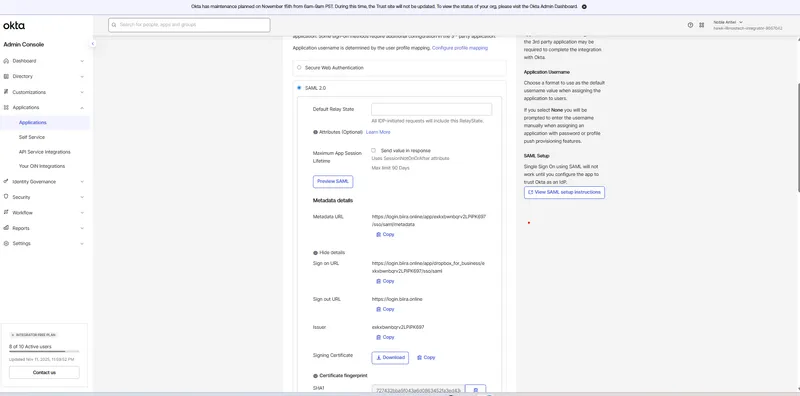Image resolution: width=800 pixels, height=396 pixels.
Task: Dismiss the maintenance banner
Action: (584, 7)
